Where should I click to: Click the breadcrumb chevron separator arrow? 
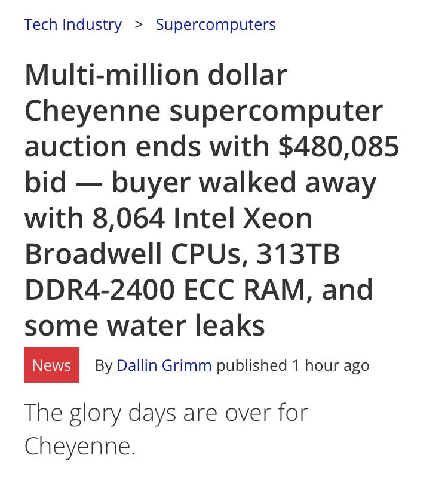tap(139, 25)
